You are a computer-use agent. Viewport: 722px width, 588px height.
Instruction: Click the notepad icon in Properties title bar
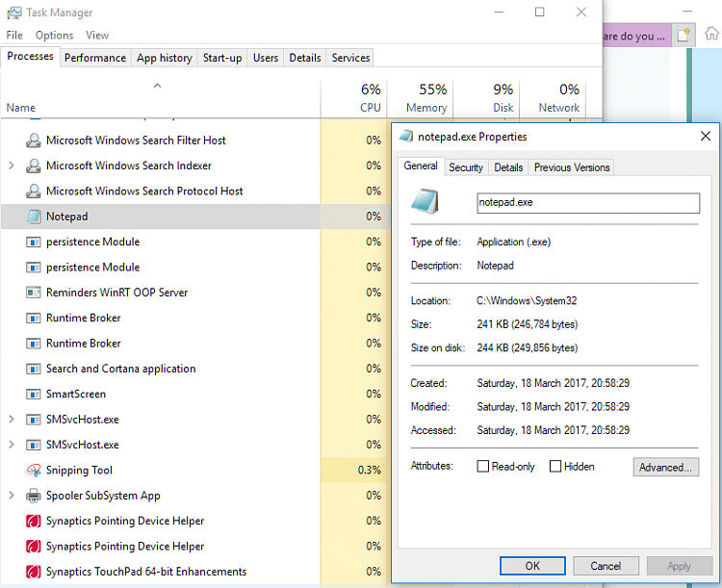pos(405,137)
